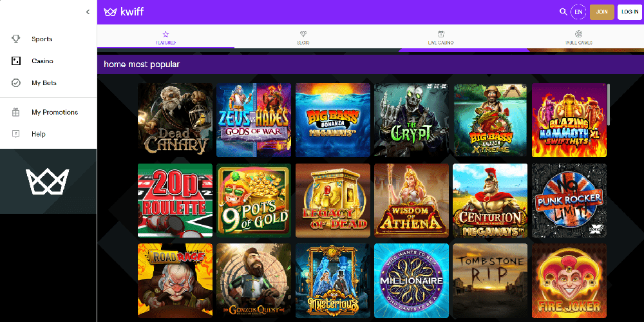The height and width of the screenshot is (322, 644).
Task: Collapse the sidebar with the chevron arrow
Action: [88, 12]
